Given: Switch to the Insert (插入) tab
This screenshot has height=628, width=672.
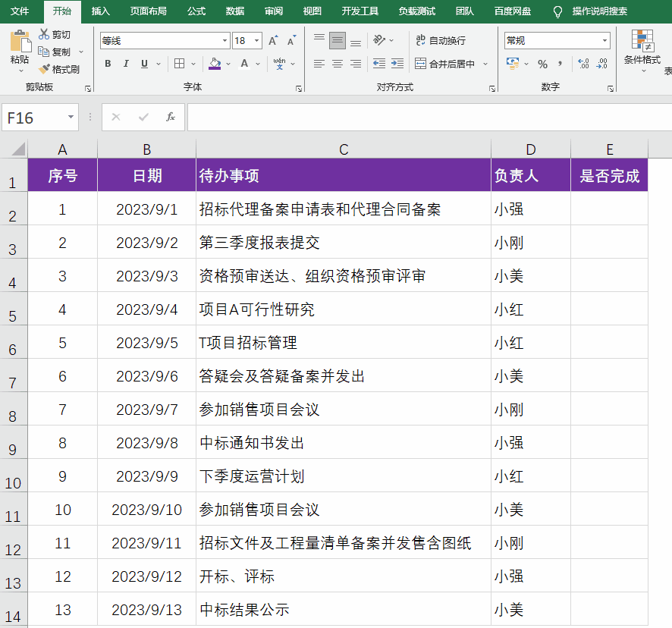Looking at the screenshot, I should point(101,11).
